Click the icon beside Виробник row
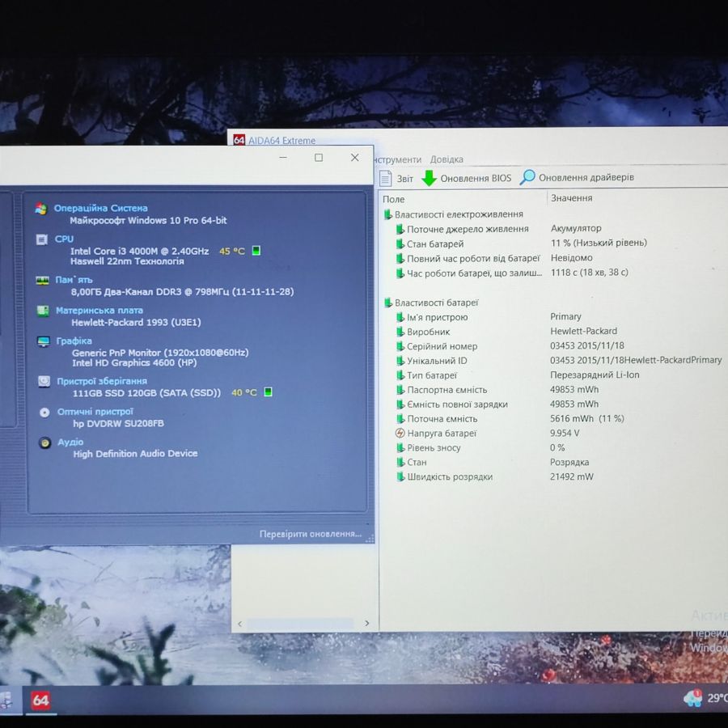The height and width of the screenshot is (728, 728). click(x=400, y=332)
